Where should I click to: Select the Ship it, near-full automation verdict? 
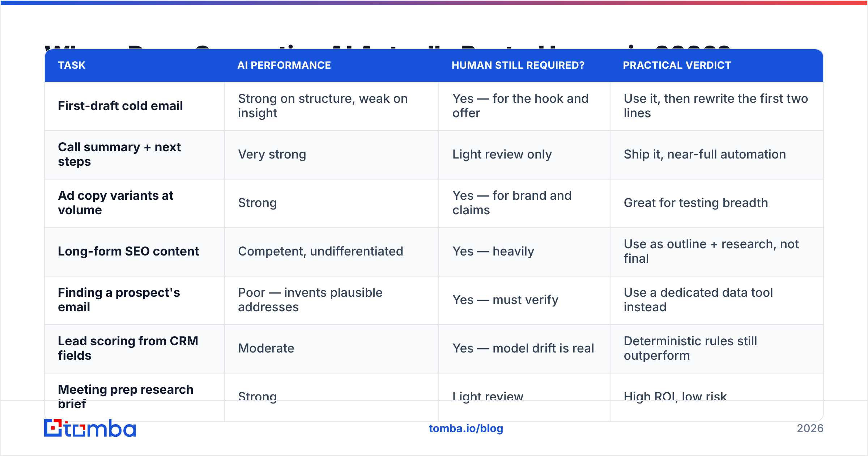pos(717,155)
